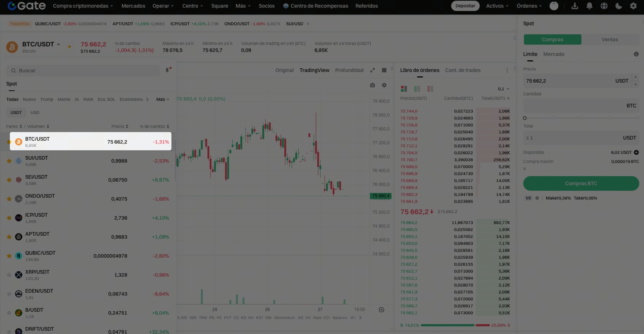Viewport: 644px width, 334px height.
Task: Increase price with stepper up arrow
Action: [636, 77]
